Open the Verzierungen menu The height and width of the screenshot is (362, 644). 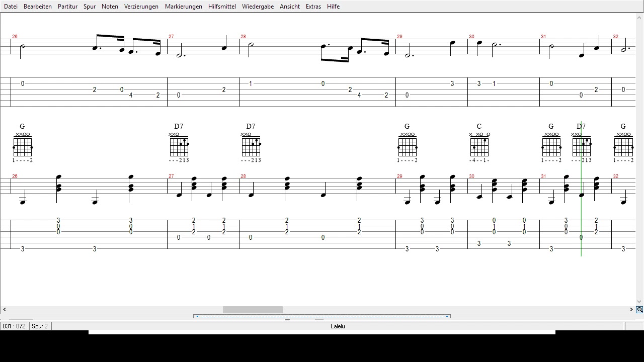pos(141,7)
